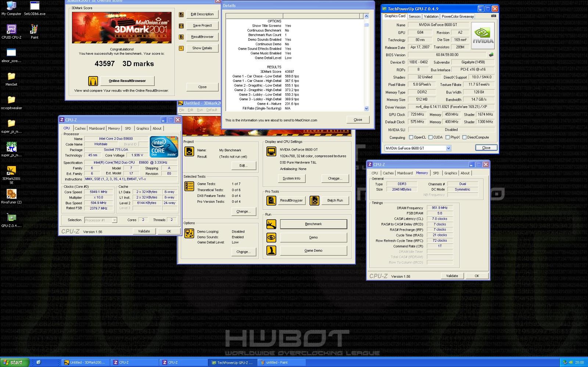Click the NVIDIA logo in GPU-Z
Image resolution: width=588 pixels, height=367 pixels.
tap(483, 36)
